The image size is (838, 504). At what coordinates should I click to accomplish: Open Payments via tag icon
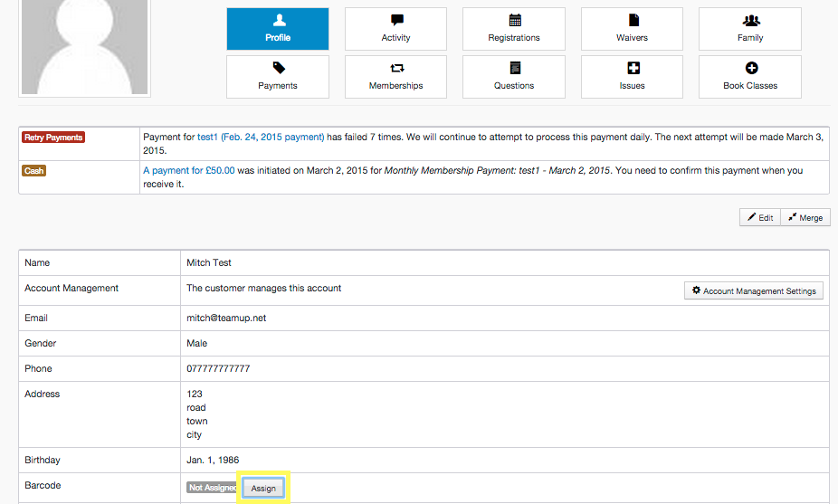pos(277,77)
